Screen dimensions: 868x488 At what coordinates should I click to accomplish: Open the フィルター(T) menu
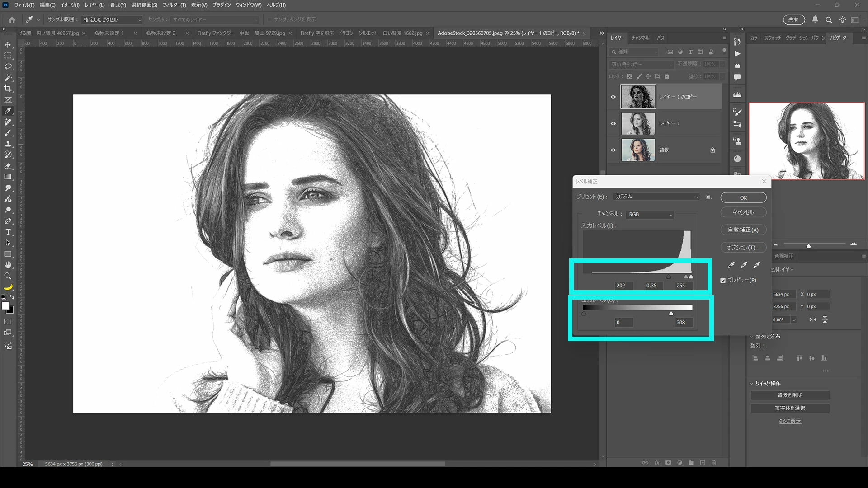coord(174,5)
